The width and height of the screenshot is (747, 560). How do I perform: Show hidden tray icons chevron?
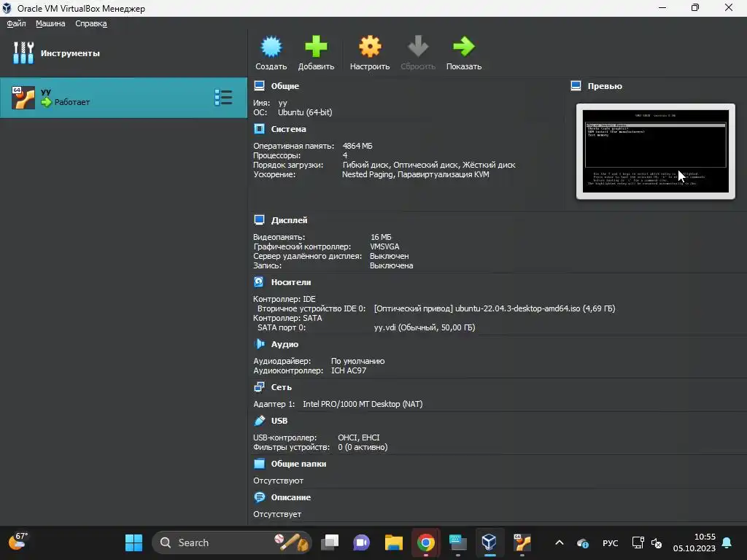[560, 542]
